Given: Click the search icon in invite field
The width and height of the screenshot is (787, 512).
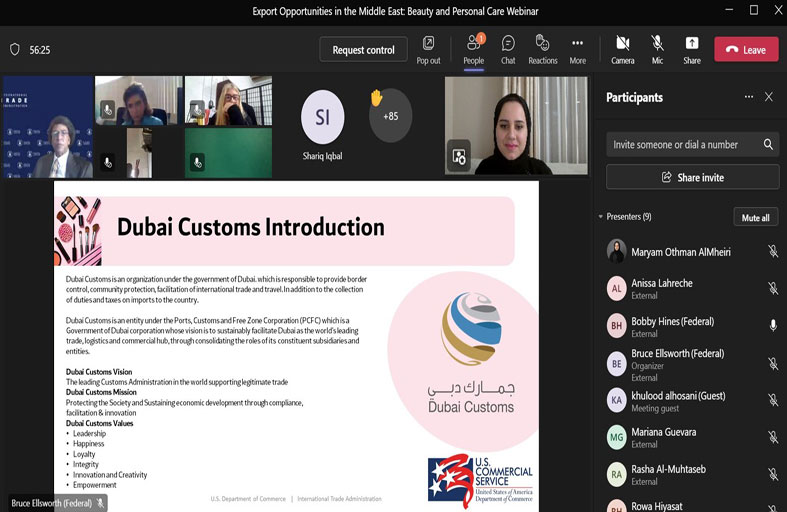Looking at the screenshot, I should [x=768, y=144].
